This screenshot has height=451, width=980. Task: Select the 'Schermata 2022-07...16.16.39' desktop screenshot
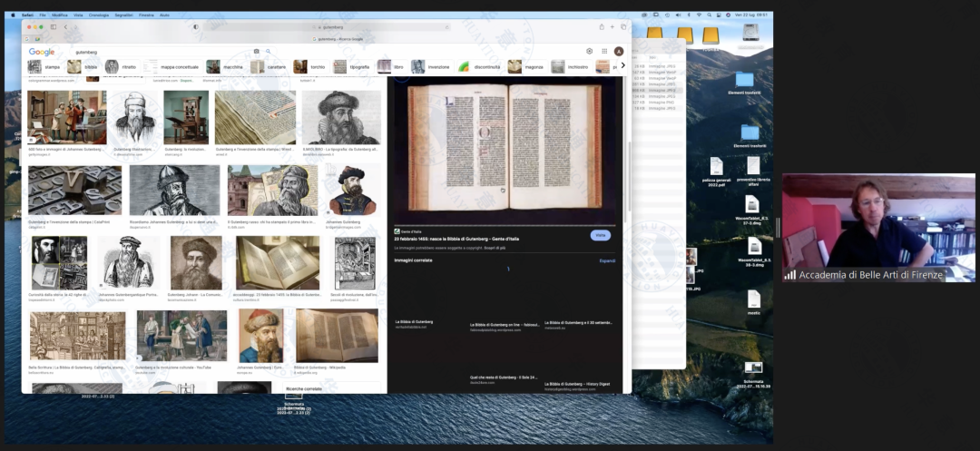(752, 375)
